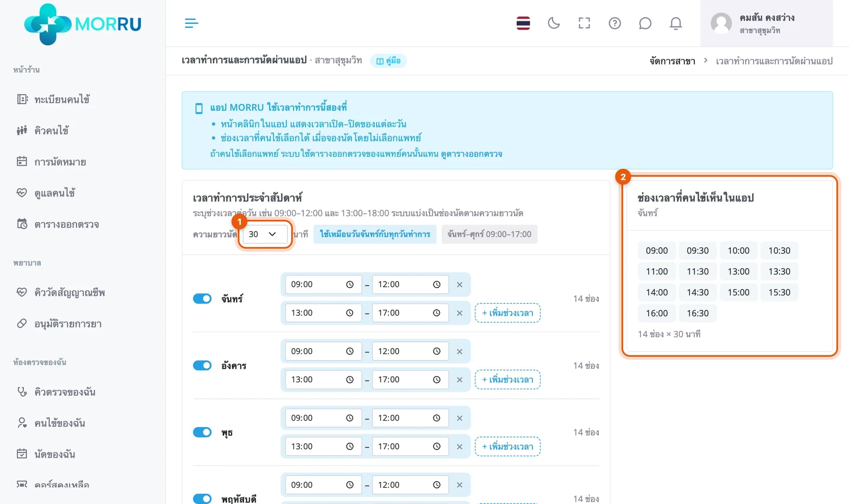Apply the จันทร์–ศุกร์ 09:00–17:00 preset

tap(489, 234)
